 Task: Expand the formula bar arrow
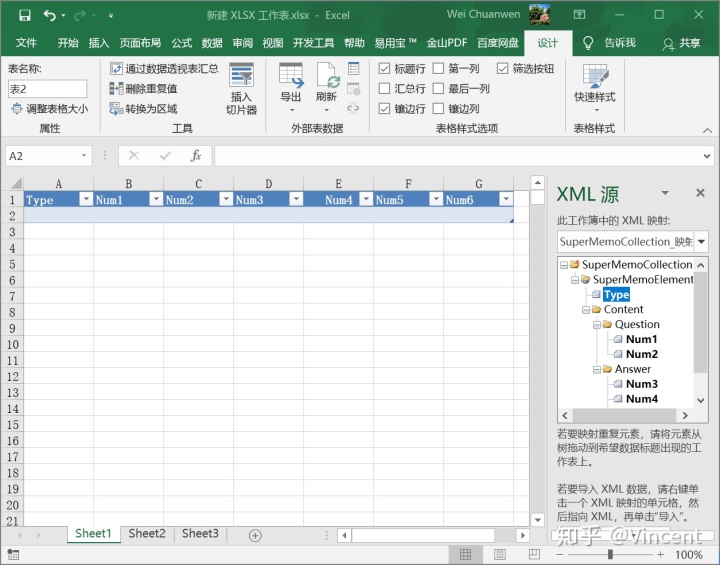coord(707,156)
